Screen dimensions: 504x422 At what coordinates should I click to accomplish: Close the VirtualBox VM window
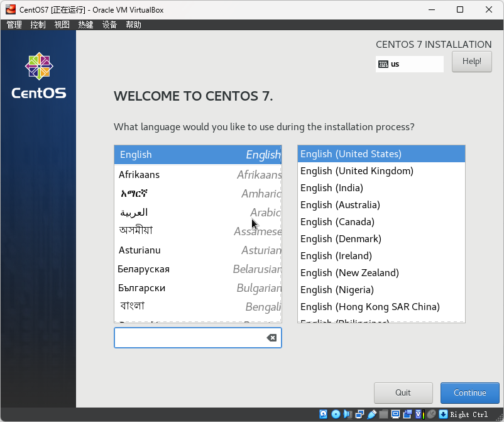click(488, 9)
